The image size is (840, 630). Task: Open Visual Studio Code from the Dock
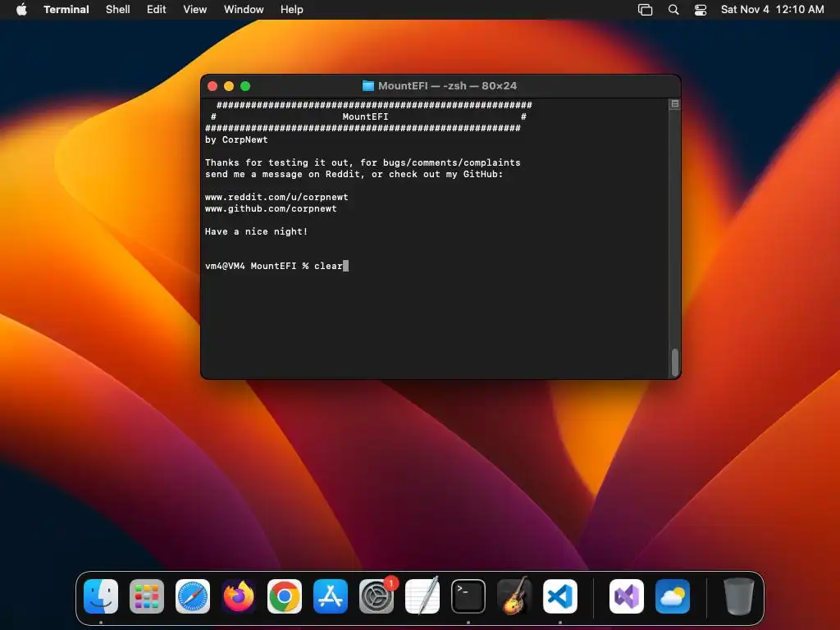point(560,596)
